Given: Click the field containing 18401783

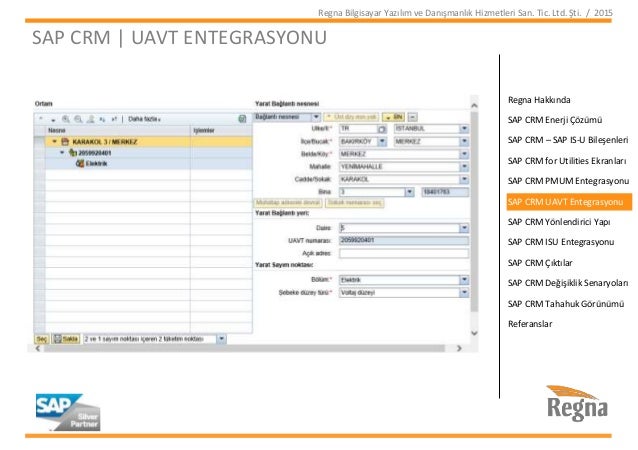Looking at the screenshot, I should (x=445, y=192).
